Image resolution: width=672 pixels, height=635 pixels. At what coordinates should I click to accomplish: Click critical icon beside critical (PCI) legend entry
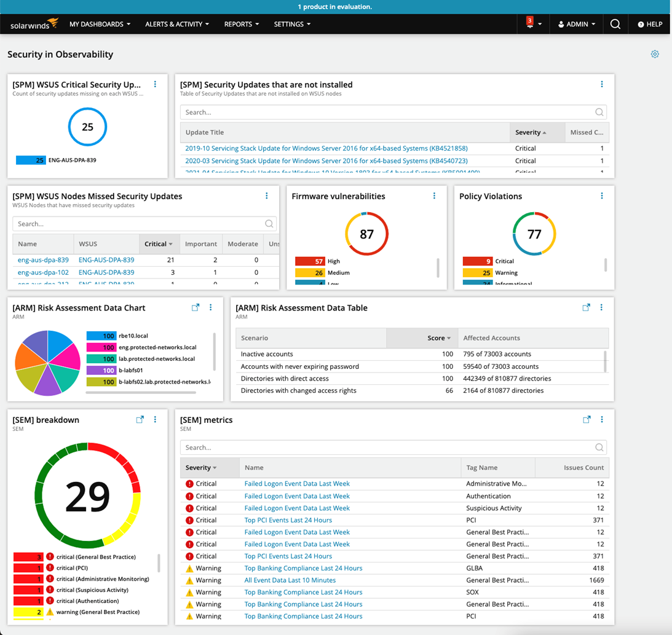pos(50,568)
